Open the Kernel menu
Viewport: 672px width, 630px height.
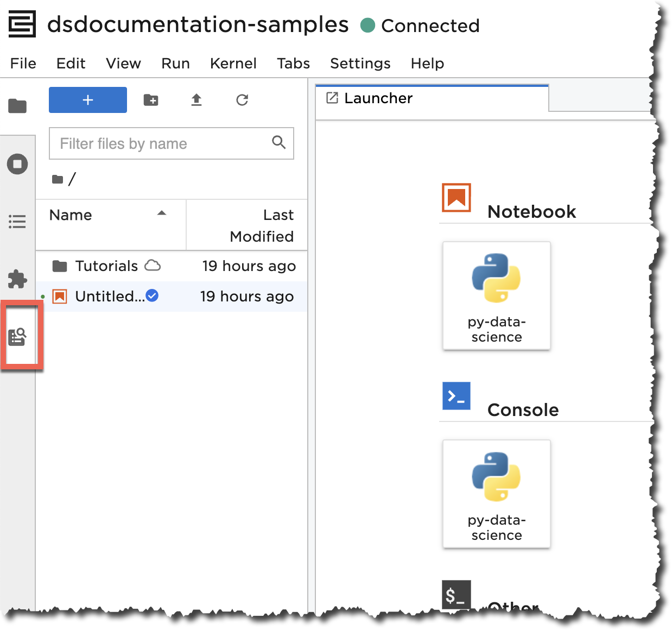(233, 64)
